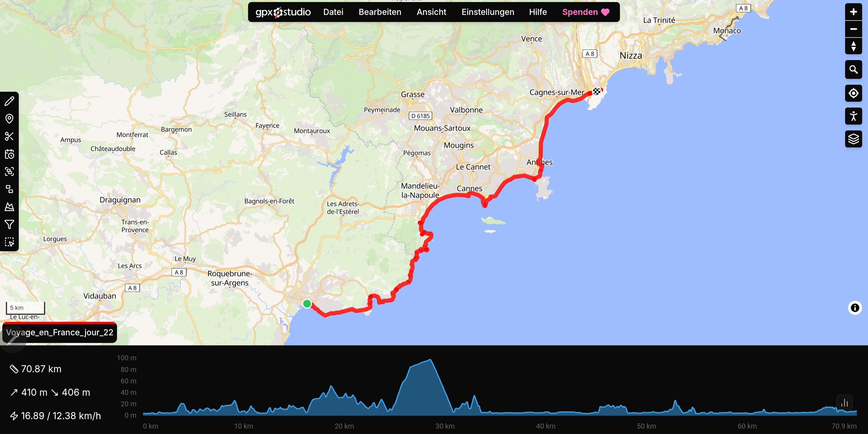Click the Spenden donate link
This screenshot has width=868, height=434.
(586, 12)
